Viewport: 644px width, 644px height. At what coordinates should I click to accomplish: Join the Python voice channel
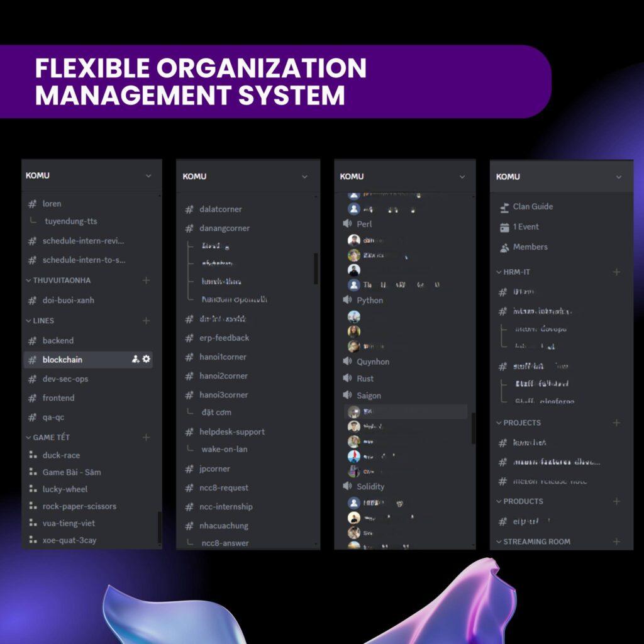tap(369, 301)
